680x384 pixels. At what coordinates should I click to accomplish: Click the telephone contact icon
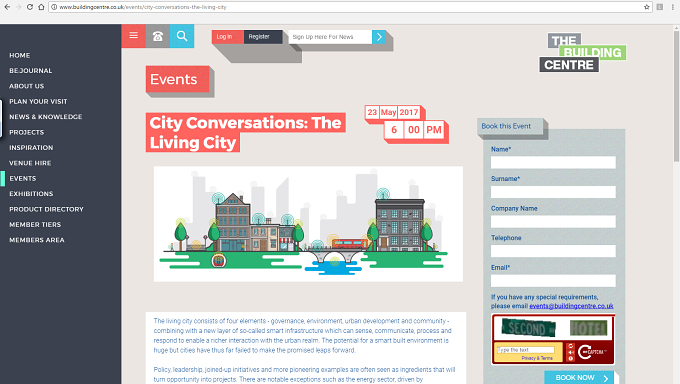coord(158,36)
